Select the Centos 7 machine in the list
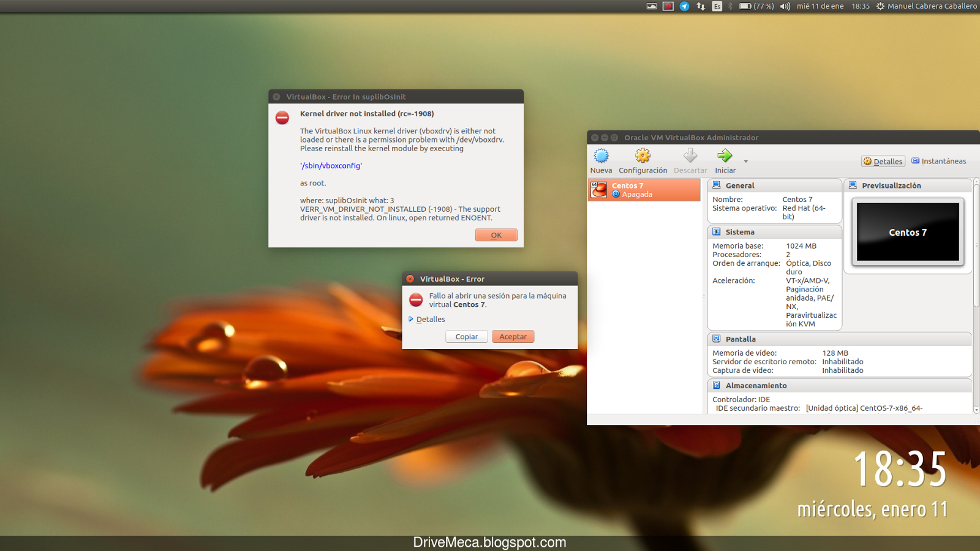 click(x=644, y=190)
